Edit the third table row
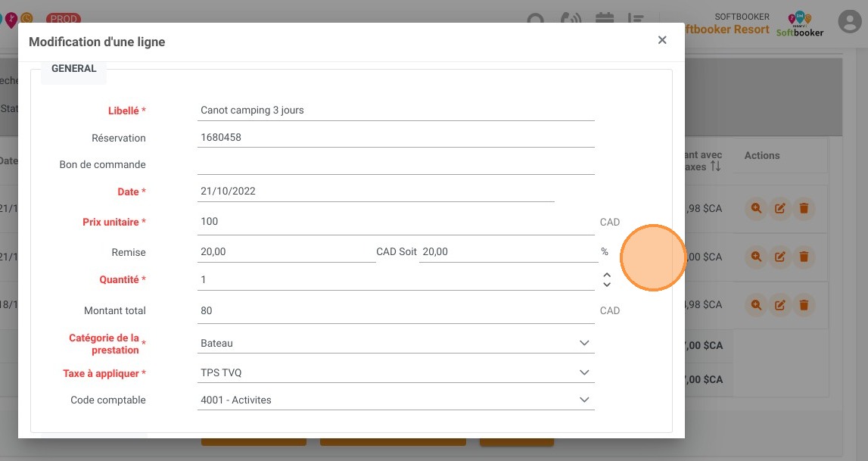868x461 pixels. [x=780, y=305]
